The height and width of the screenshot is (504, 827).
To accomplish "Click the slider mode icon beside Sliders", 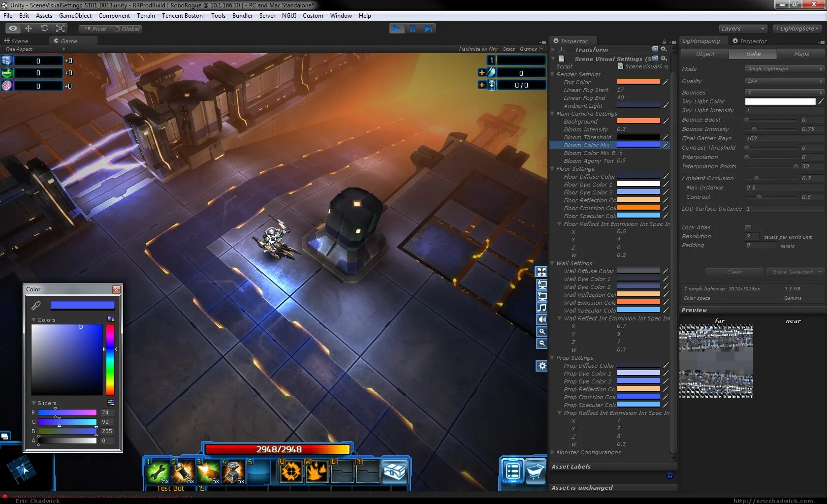I will pyautogui.click(x=111, y=402).
